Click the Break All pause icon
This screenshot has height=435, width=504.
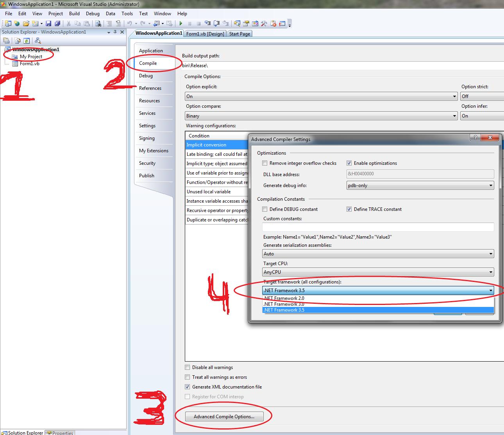click(189, 23)
